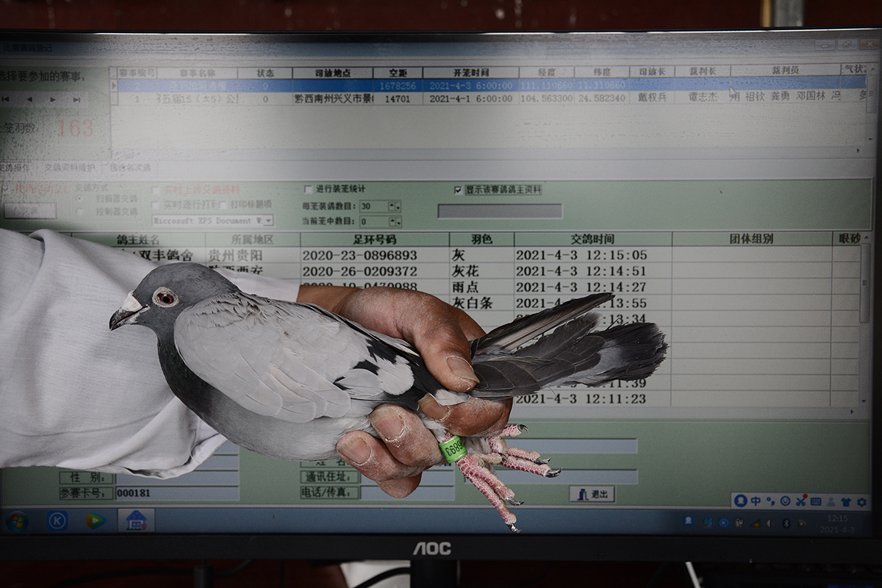Click the 团体组别 column header

(x=751, y=239)
